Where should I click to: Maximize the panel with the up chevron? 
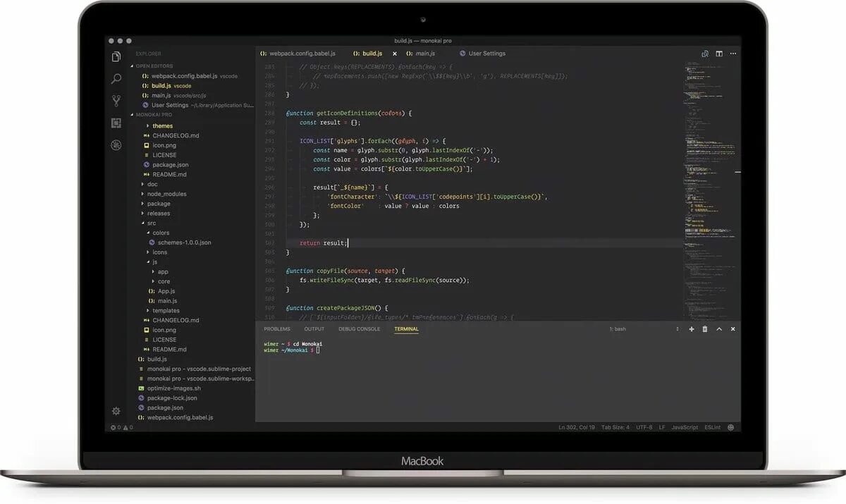719,329
